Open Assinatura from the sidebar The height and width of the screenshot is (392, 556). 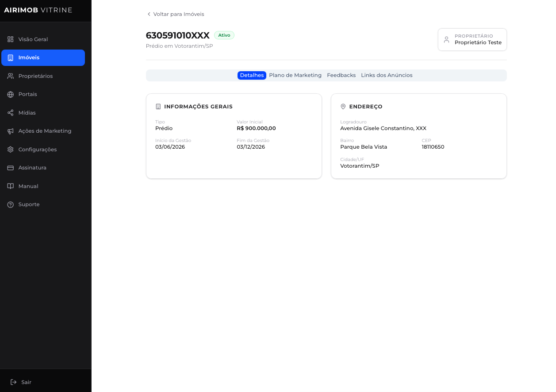click(x=43, y=168)
